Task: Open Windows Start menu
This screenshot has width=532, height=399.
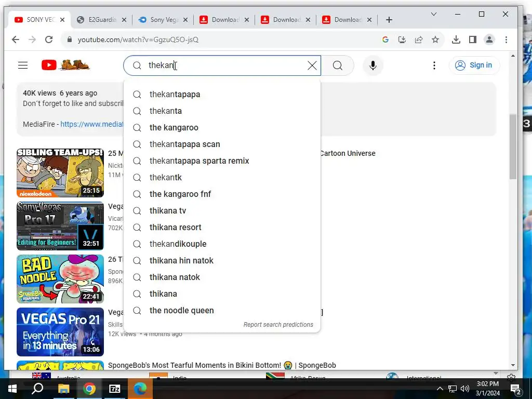Action: tap(12, 389)
